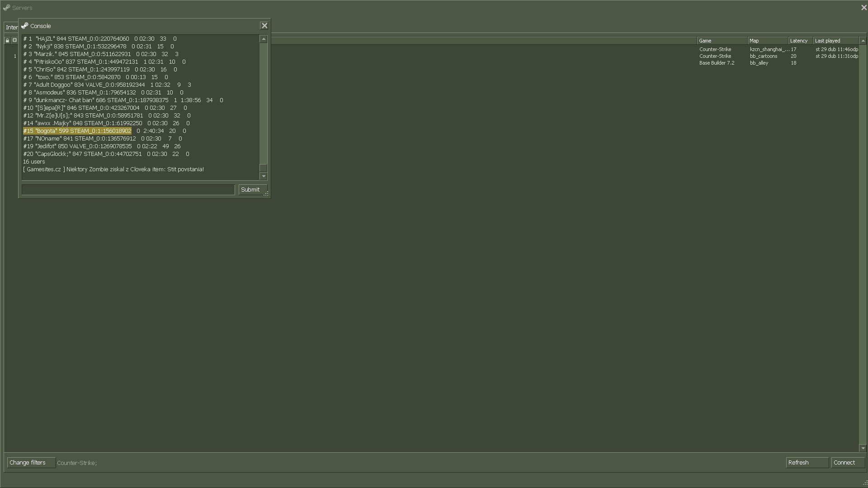Viewport: 868px width, 488px height.
Task: Click the bots column header icon
Action: pyautogui.click(x=14, y=41)
